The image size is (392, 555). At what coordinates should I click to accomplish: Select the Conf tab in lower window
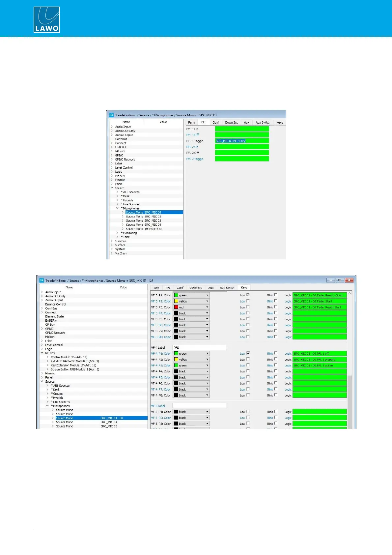(x=180, y=288)
